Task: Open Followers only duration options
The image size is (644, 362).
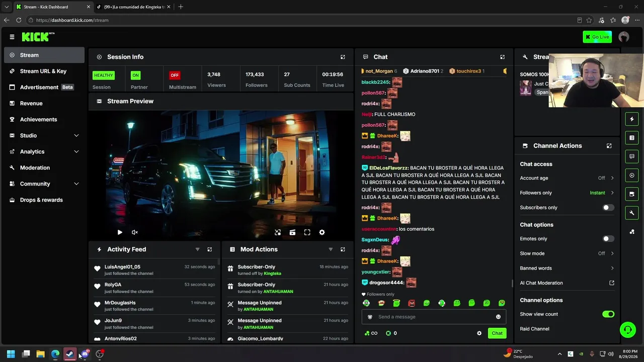Action: 567,193
